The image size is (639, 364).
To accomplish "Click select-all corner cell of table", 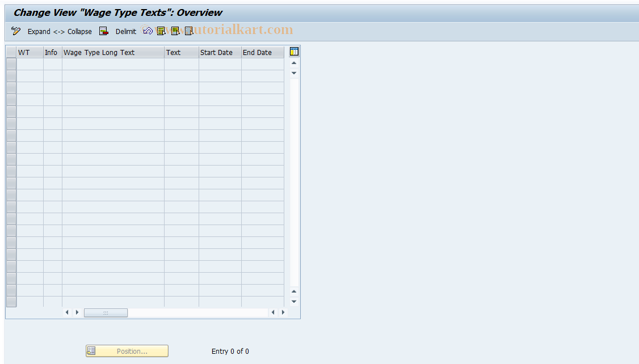I will pyautogui.click(x=11, y=53).
